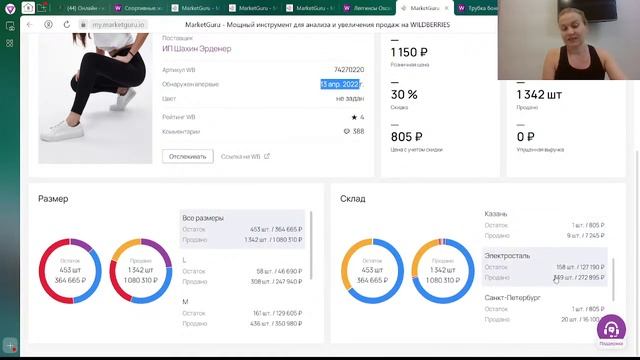
Task: Click the 1 342 шт sold value
Action: (539, 95)
